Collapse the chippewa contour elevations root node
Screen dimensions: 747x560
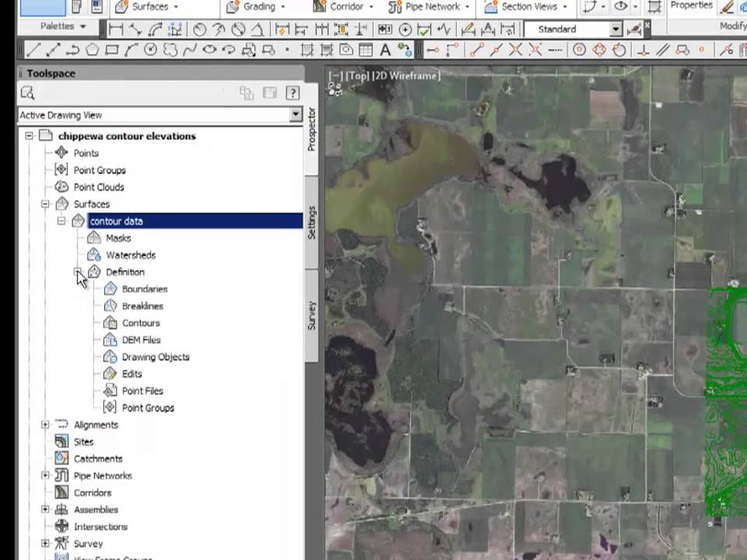[x=29, y=136]
